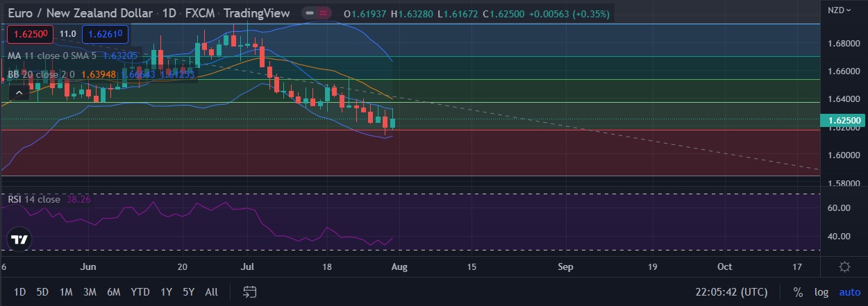Click the 60.00 RSI scale label
Viewport: 868px width, 306px height.
[x=840, y=208]
